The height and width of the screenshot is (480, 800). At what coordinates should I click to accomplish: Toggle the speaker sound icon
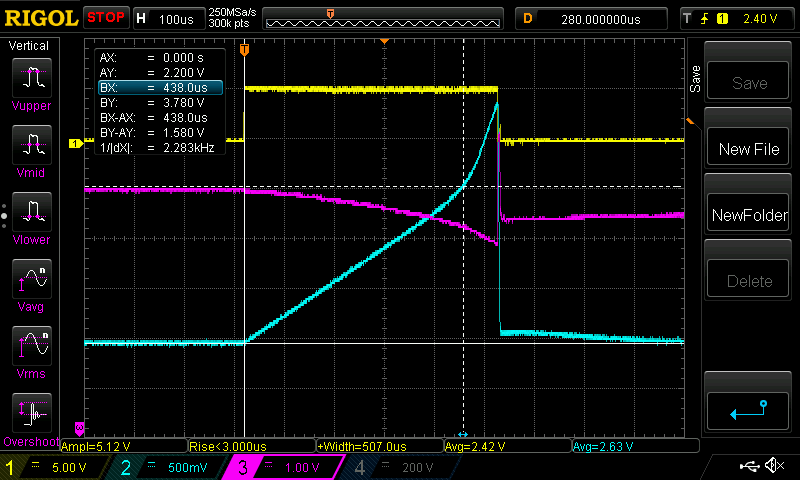(x=773, y=466)
